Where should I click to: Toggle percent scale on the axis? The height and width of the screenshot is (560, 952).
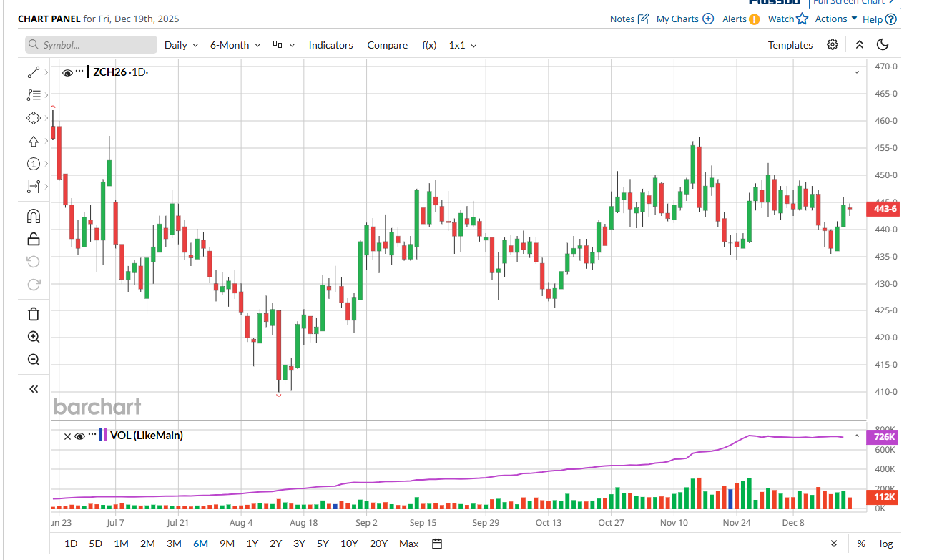pyautogui.click(x=861, y=544)
